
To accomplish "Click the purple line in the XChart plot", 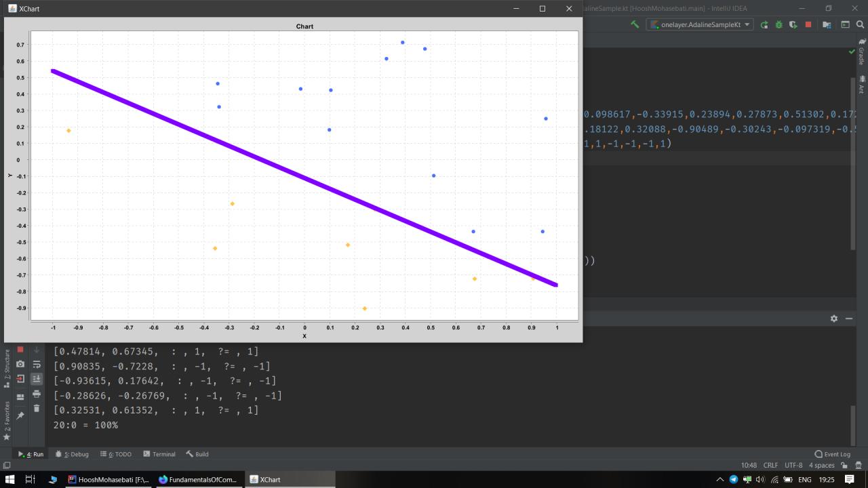I will tap(304, 178).
